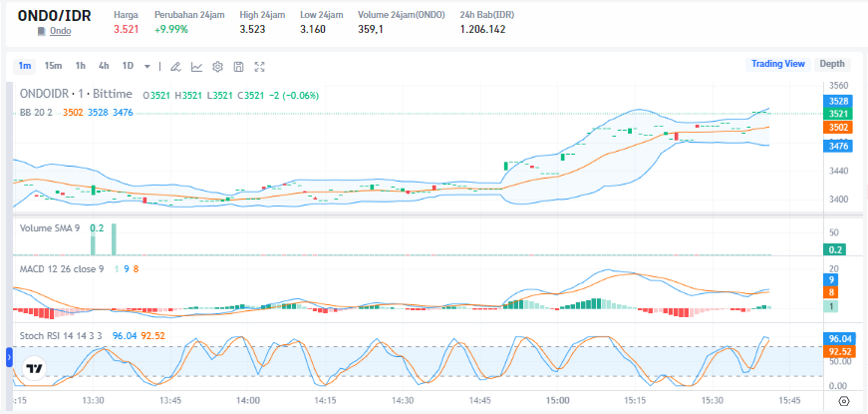Click the orange MACD signal label 8
The width and height of the screenshot is (868, 414).
coord(832,292)
